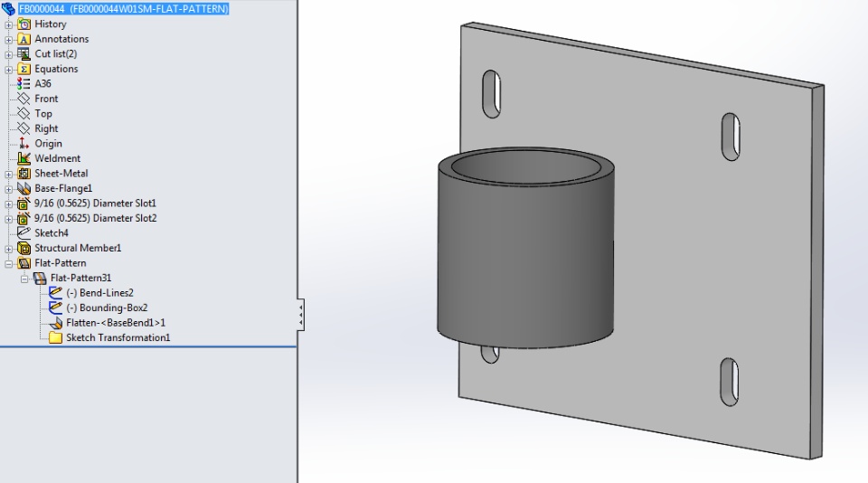Screen dimensions: 868x483
Task: Expand the Base-Flange1 node
Action: click(x=8, y=189)
